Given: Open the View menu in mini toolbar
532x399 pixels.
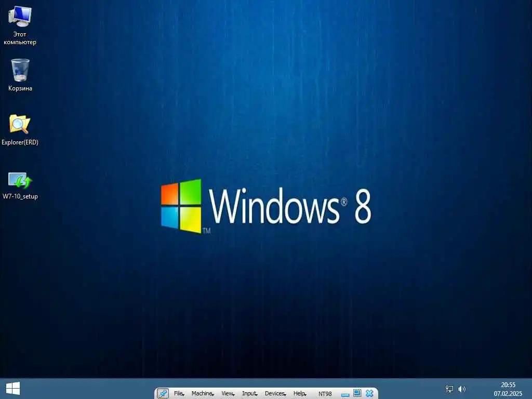Looking at the screenshot, I should (x=228, y=394).
